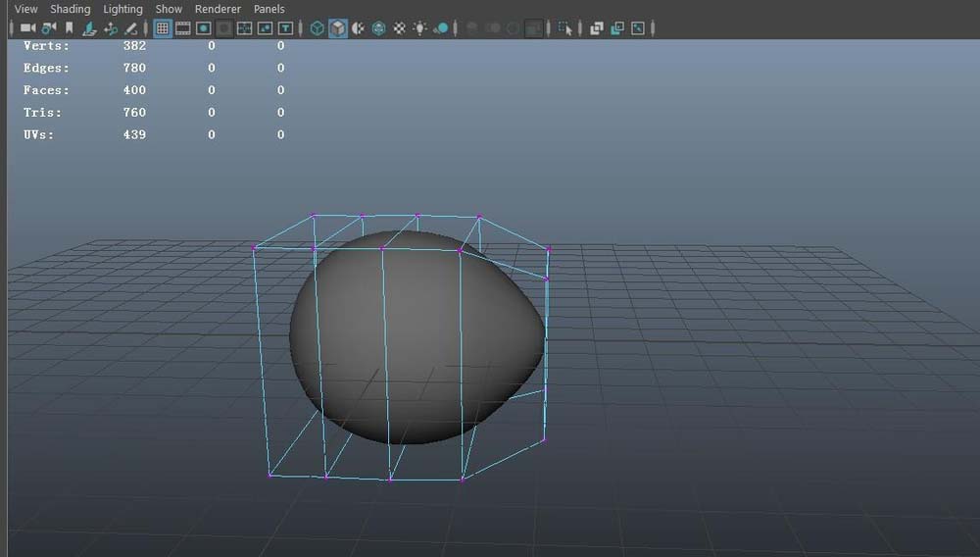This screenshot has height=557, width=980.
Task: Enable the 2D Pan/Zoom icon
Action: [111, 28]
